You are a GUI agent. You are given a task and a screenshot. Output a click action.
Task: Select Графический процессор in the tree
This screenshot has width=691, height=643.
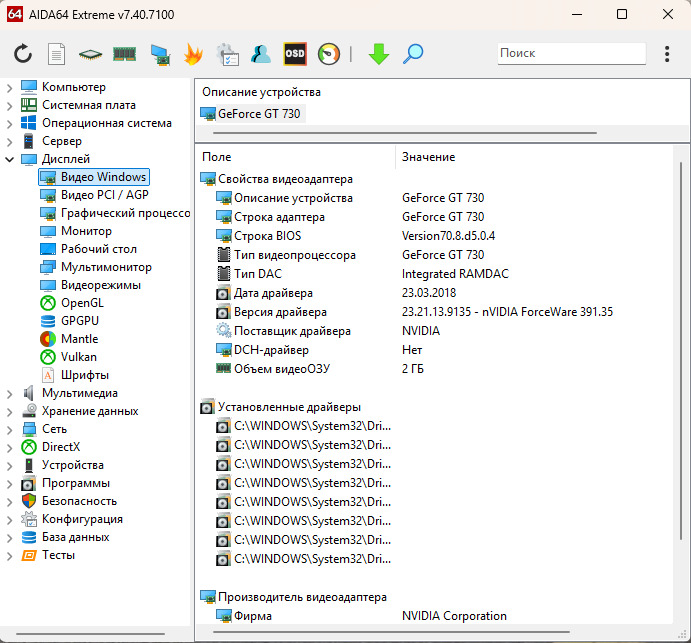(x=125, y=213)
